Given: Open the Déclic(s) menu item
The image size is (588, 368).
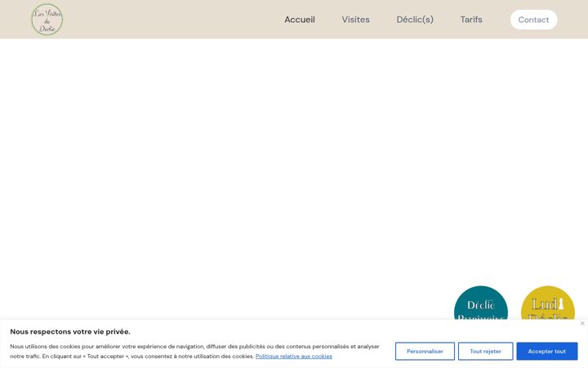Looking at the screenshot, I should pos(415,20).
